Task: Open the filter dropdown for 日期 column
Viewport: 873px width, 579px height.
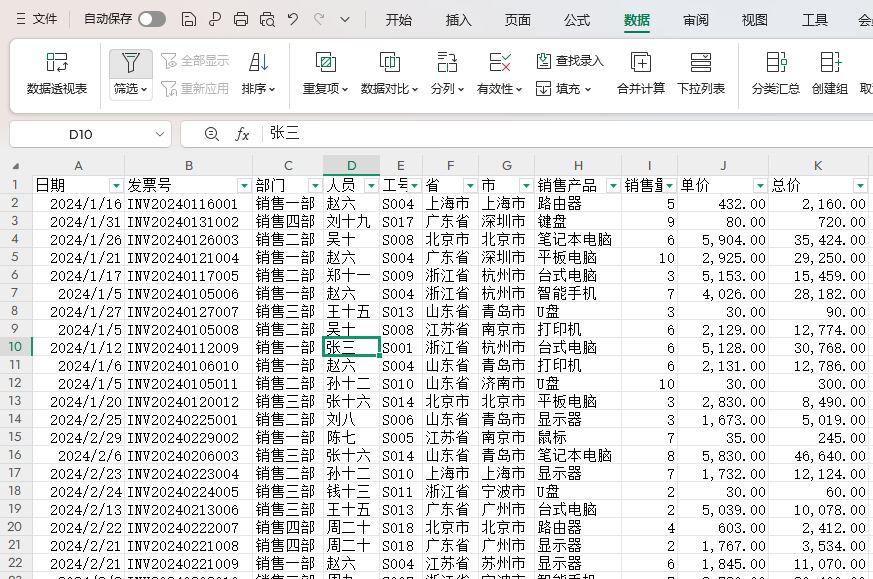Action: [x=116, y=186]
